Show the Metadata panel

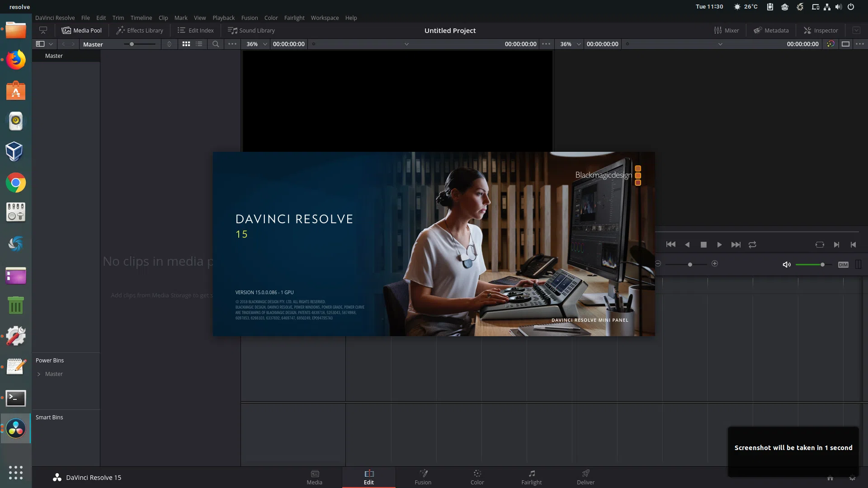(771, 30)
